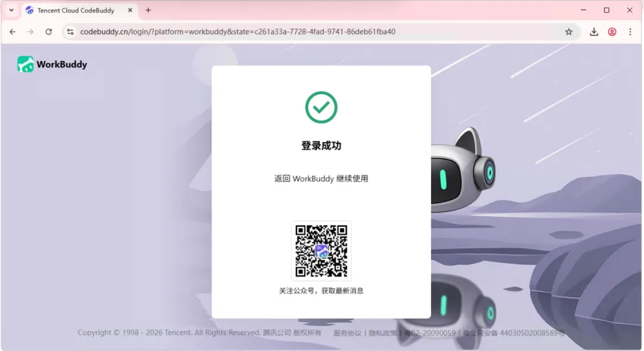Bookmark this page with the star icon
The image size is (644, 351).
568,32
